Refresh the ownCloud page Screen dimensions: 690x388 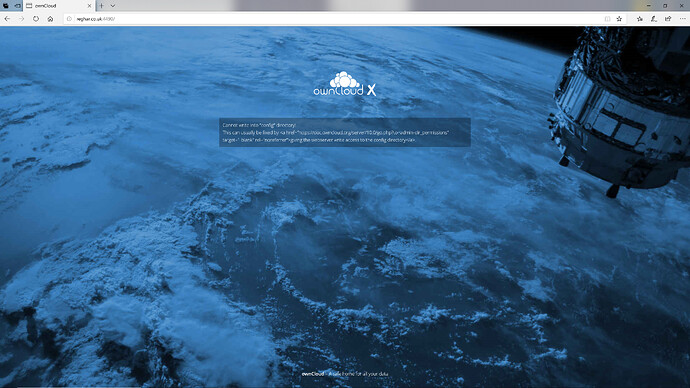[x=36, y=19]
